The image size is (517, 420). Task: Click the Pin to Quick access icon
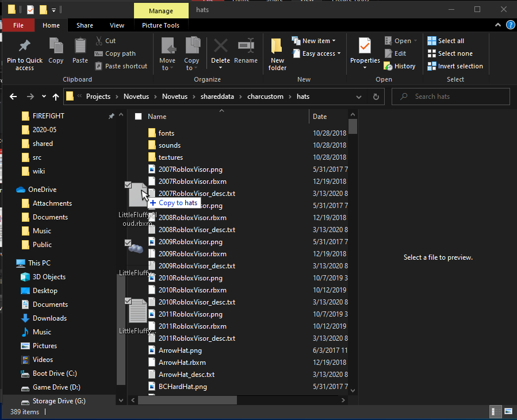click(24, 47)
